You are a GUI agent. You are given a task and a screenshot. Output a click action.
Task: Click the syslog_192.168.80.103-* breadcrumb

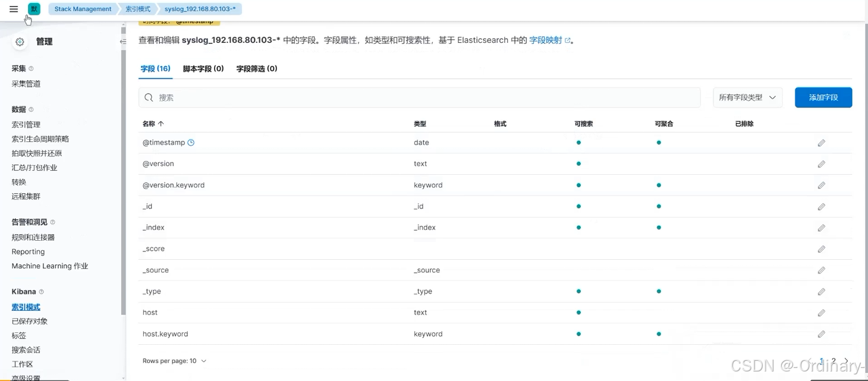click(200, 9)
